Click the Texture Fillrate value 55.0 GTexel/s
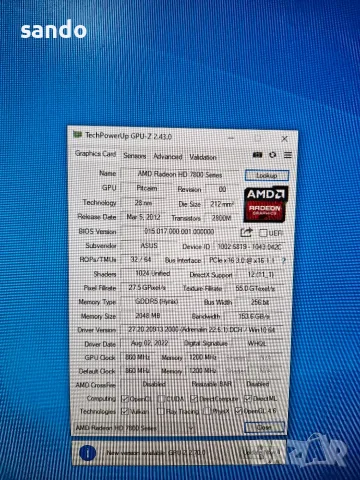The image size is (360, 480). pyautogui.click(x=255, y=288)
